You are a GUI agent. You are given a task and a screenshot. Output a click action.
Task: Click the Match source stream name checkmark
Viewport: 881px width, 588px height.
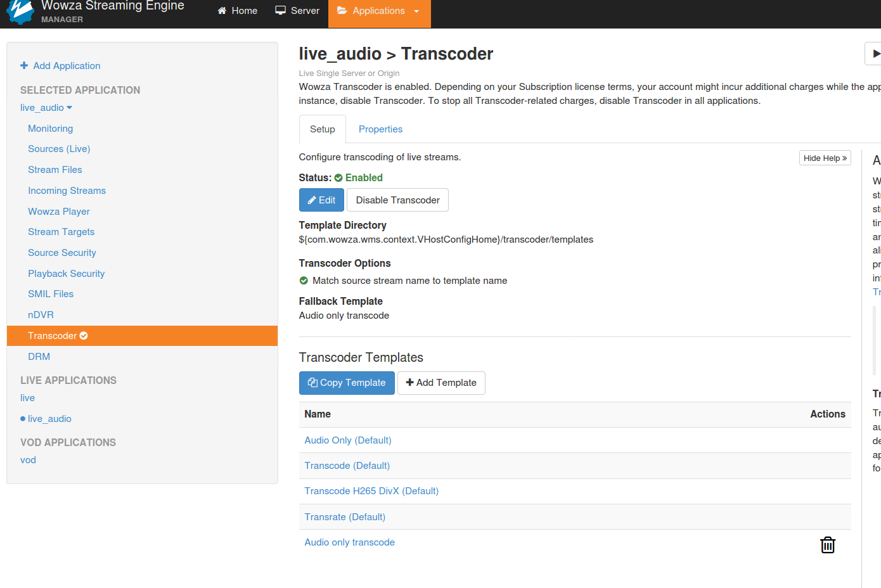pyautogui.click(x=304, y=281)
